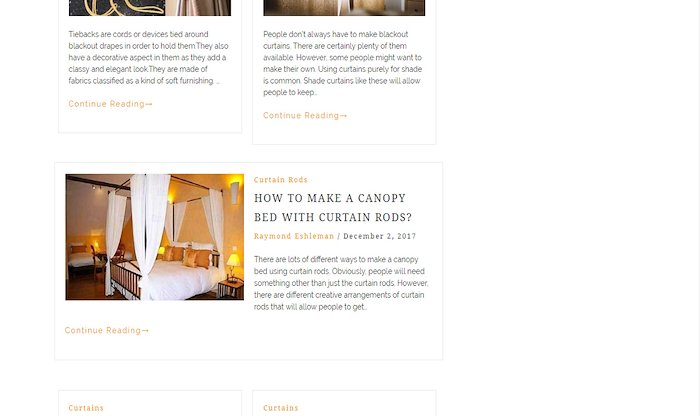Click the arrow after tiebacks Continue Reading
This screenshot has height=416, width=700.
149,104
